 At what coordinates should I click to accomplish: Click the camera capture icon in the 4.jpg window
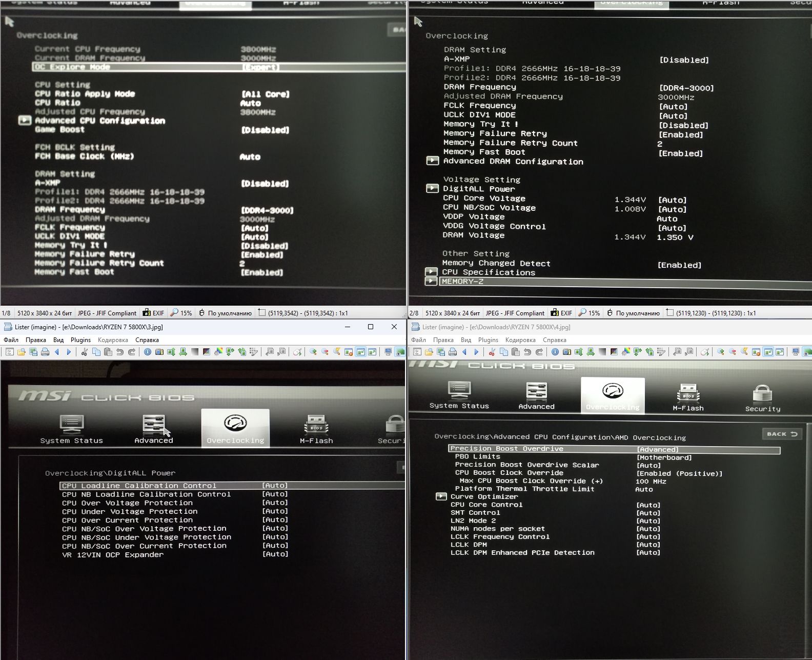pyautogui.click(x=567, y=352)
